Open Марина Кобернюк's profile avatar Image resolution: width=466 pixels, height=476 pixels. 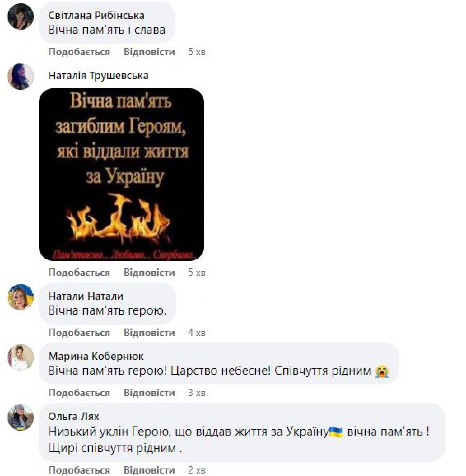click(x=20, y=357)
